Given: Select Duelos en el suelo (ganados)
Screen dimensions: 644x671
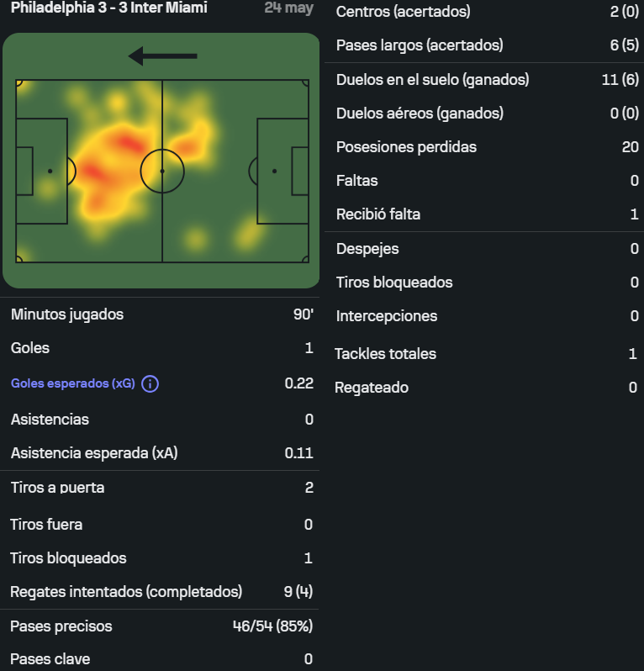Looking at the screenshot, I should click(484, 80).
